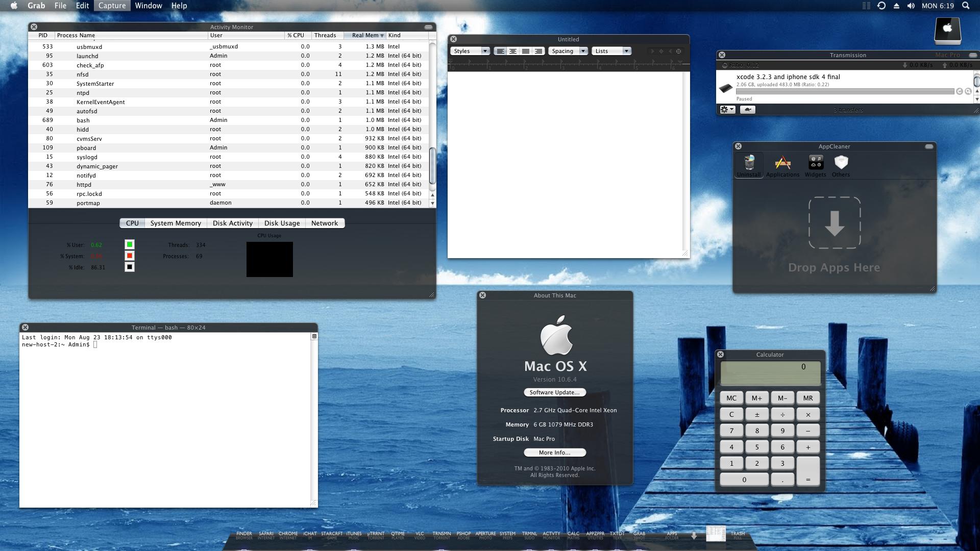980x551 pixels.
Task: Open the Capture menu
Action: tap(112, 6)
